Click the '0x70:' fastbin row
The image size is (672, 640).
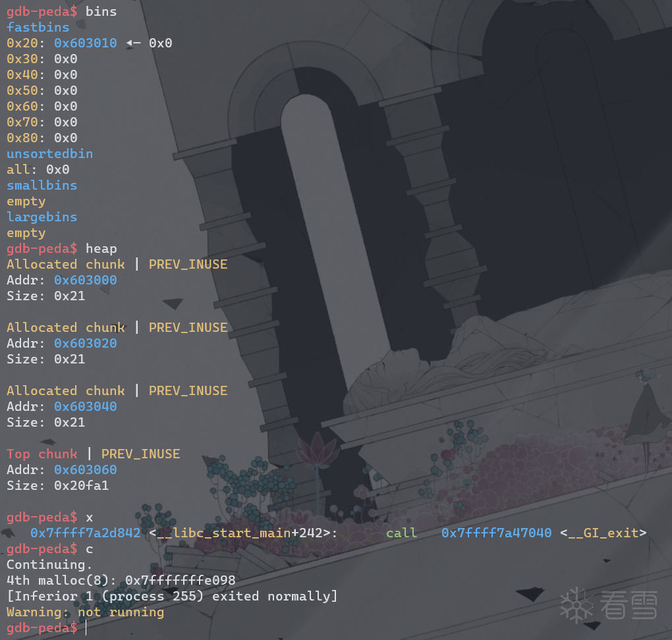(x=42, y=122)
